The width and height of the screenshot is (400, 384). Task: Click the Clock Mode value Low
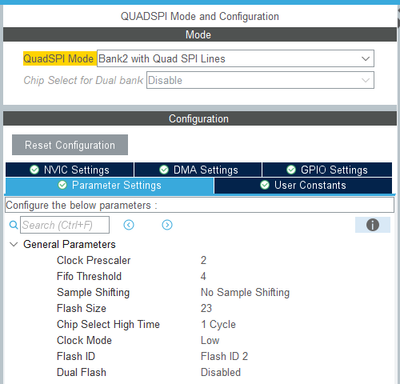(210, 340)
